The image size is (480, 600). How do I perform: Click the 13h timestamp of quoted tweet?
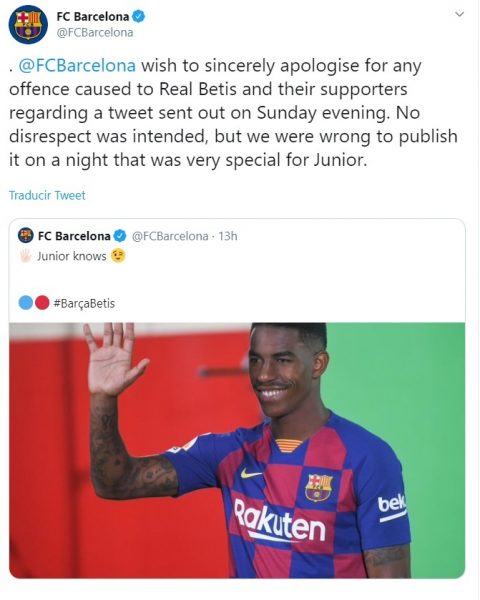pyautogui.click(x=228, y=236)
